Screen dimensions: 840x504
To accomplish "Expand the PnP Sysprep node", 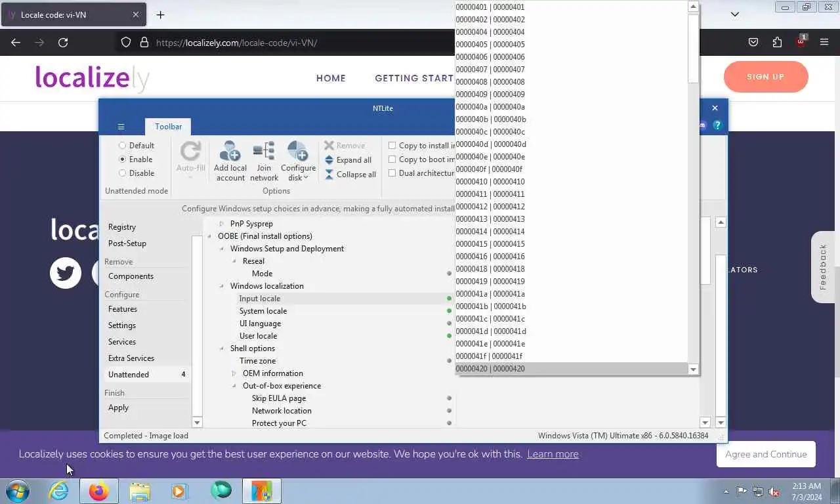I will [x=222, y=224].
